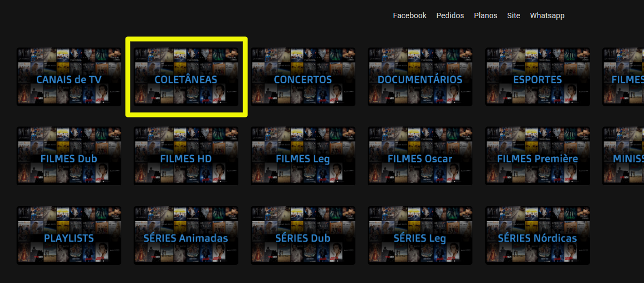The height and width of the screenshot is (283, 644).
Task: Select the CONCERTOS category tile
Action: pos(303,77)
